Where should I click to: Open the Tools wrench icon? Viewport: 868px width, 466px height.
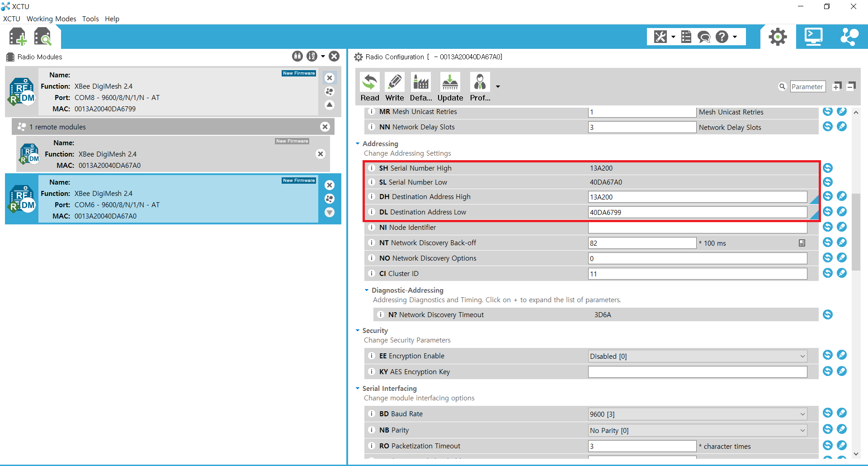[660, 37]
